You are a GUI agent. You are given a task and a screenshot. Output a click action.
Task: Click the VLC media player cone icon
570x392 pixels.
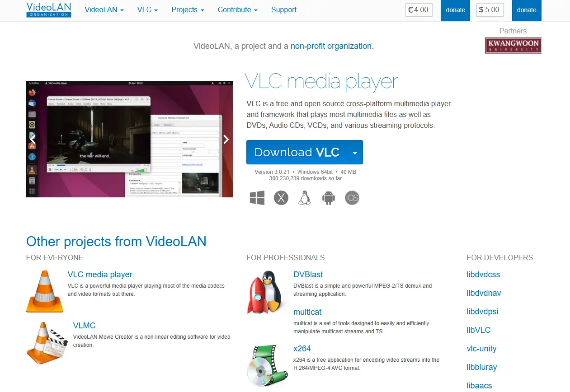[45, 291]
